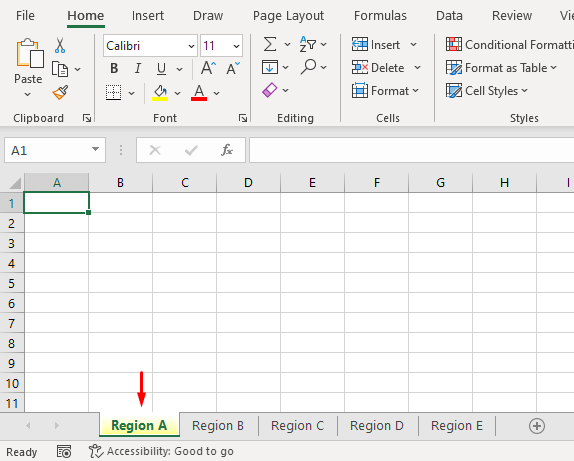Toggle Underline formatting
The image size is (574, 461).
coord(161,68)
